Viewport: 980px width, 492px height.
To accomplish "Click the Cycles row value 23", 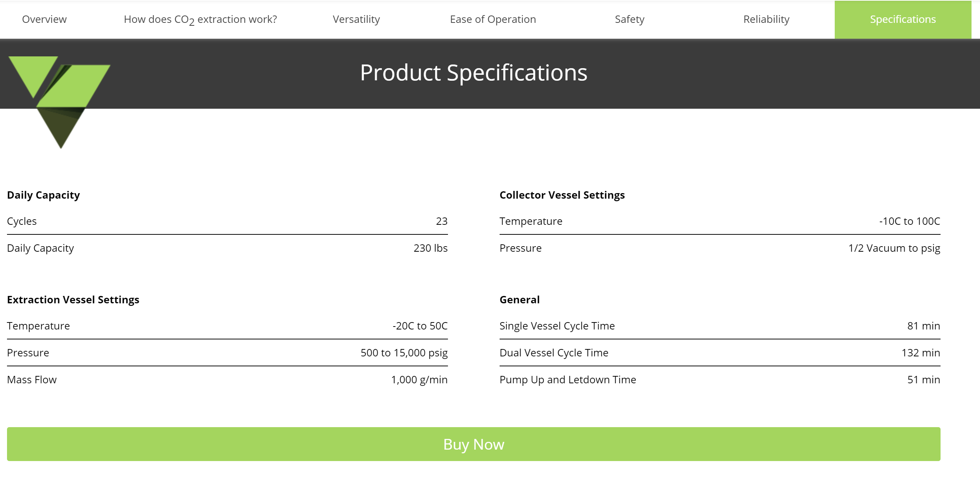I will click(441, 221).
